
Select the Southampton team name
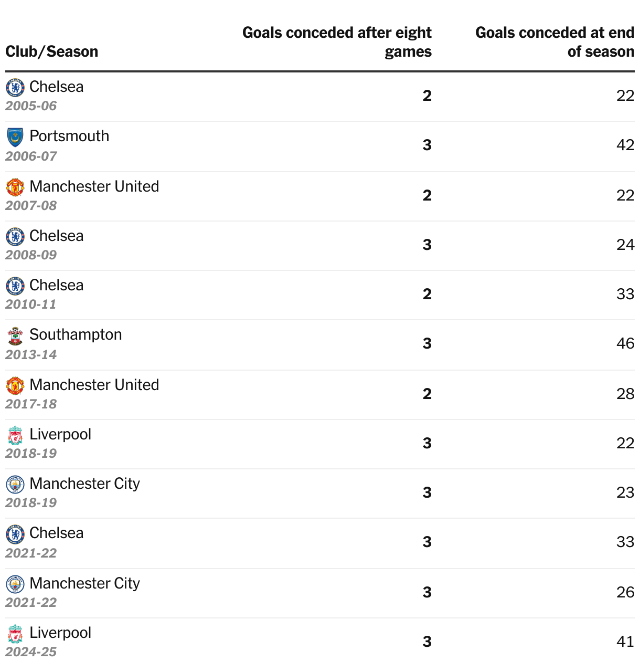76,334
